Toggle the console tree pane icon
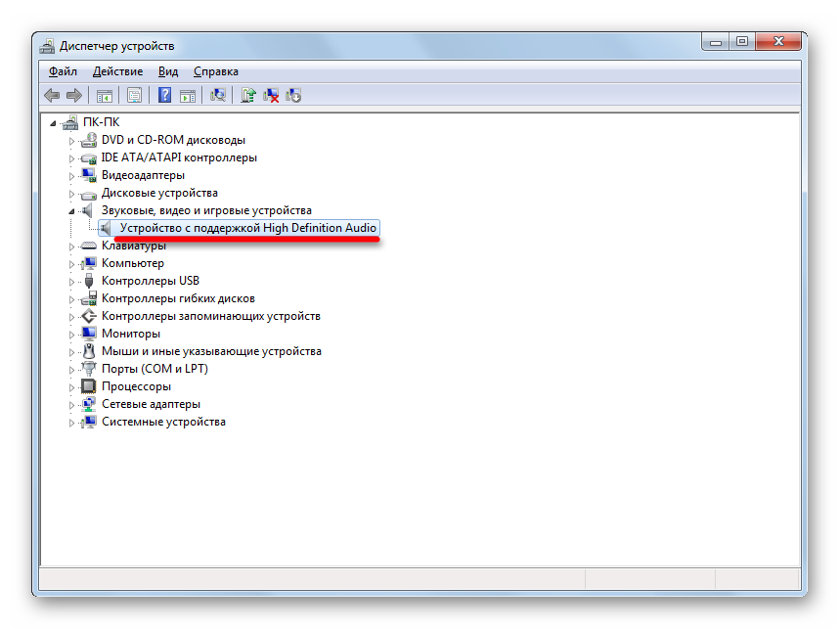This screenshot has width=840, height=629. tap(104, 96)
